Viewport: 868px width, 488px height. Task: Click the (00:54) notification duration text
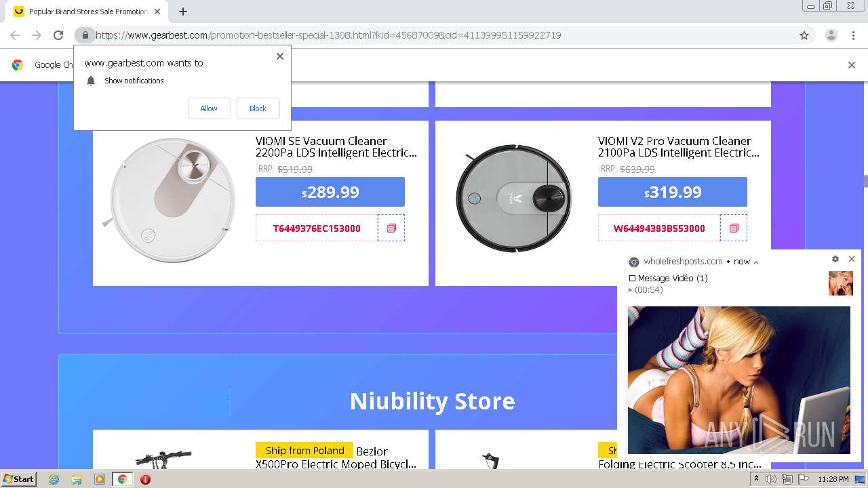coord(648,289)
